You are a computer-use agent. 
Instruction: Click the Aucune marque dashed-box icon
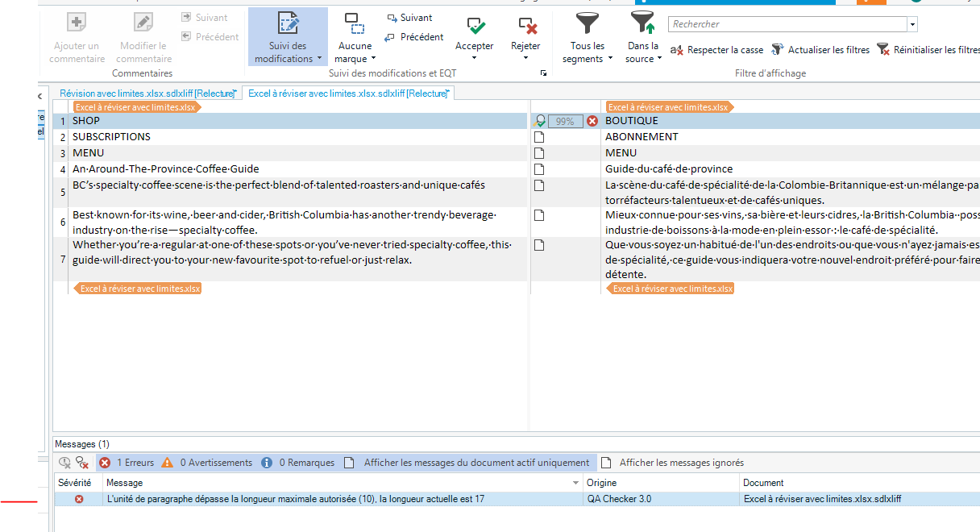(x=355, y=24)
